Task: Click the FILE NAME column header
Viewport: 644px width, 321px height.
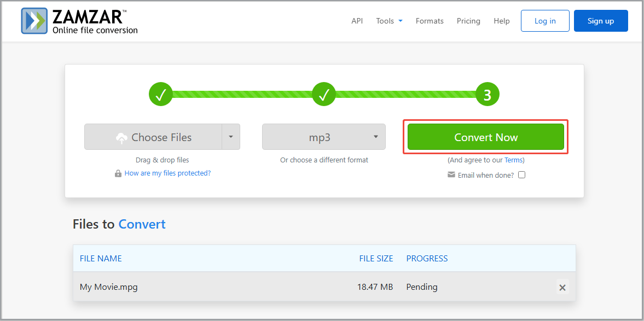Action: 101,259
